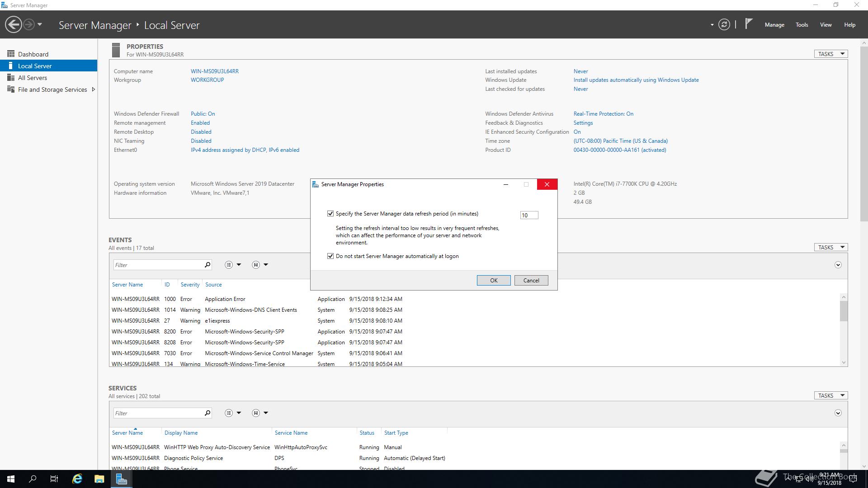Open the Tools menu
868x488 pixels.
point(802,25)
